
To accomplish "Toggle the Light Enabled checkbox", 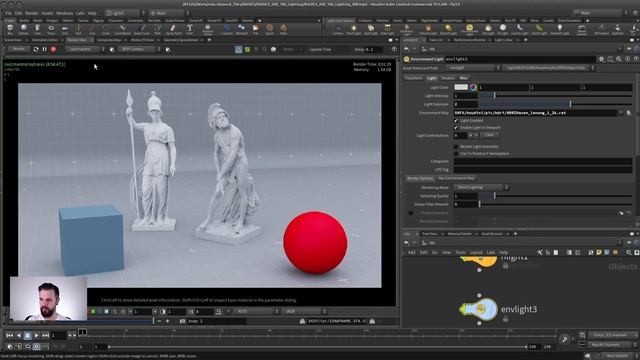I will point(456,121).
